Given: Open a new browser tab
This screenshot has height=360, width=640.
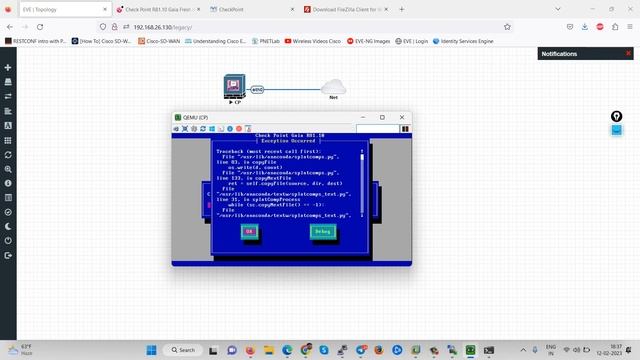Looking at the screenshot, I should (x=402, y=9).
